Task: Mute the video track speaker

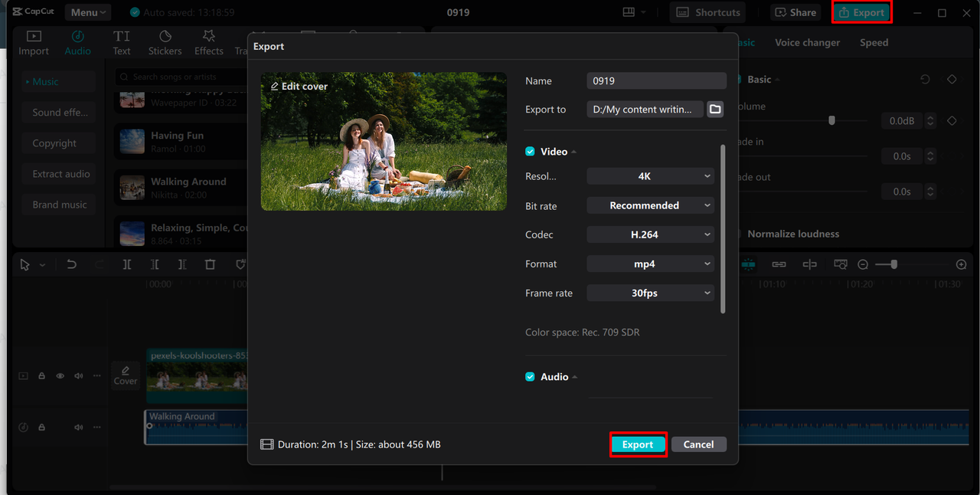Action: coord(78,376)
